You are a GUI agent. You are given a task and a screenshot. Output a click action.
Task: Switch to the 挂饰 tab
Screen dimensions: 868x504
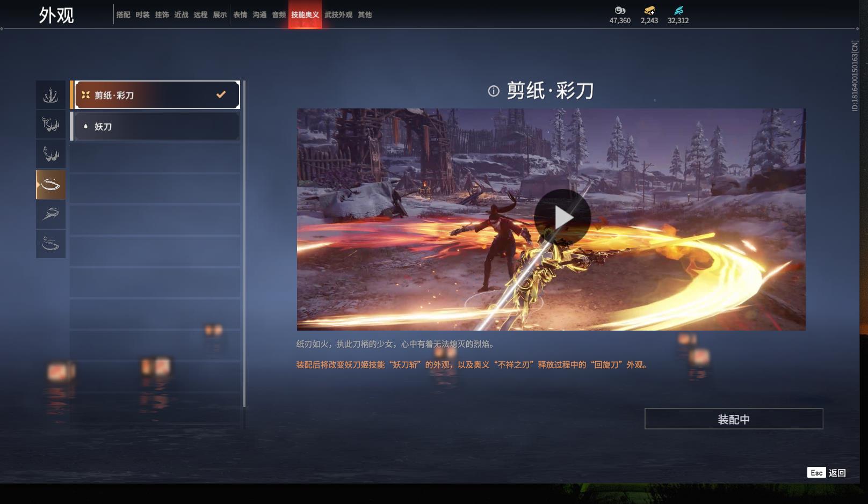point(162,14)
